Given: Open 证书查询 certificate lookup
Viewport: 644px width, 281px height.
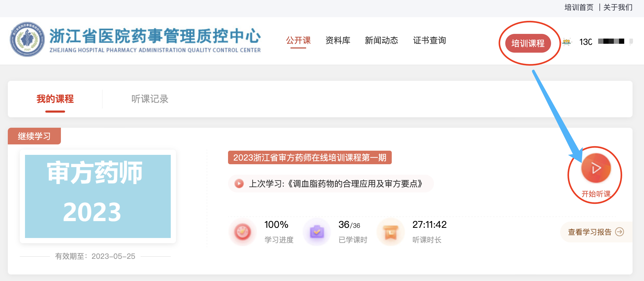Looking at the screenshot, I should [x=430, y=40].
